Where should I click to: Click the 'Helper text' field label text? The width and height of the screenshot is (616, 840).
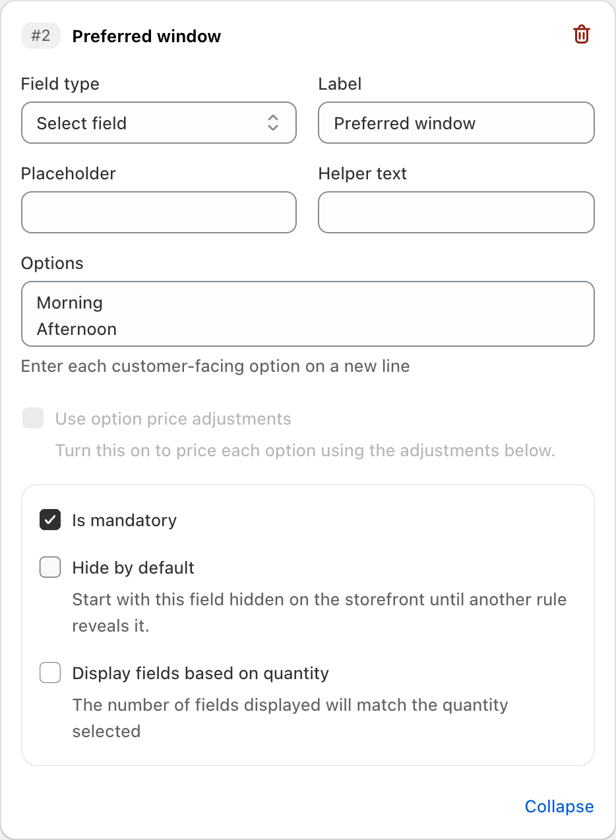click(x=363, y=173)
